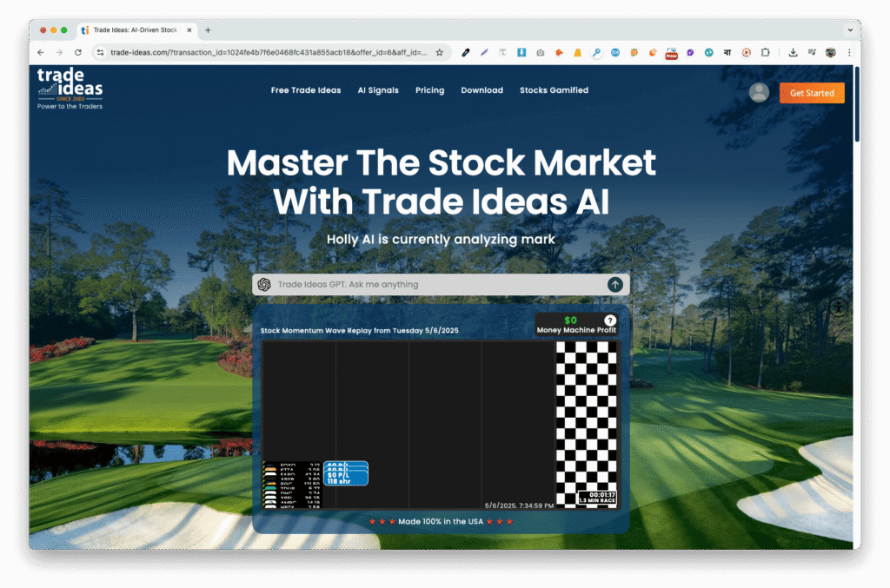Viewport: 890px width, 588px height.
Task: Open the media controls playlist icon
Action: coord(812,53)
